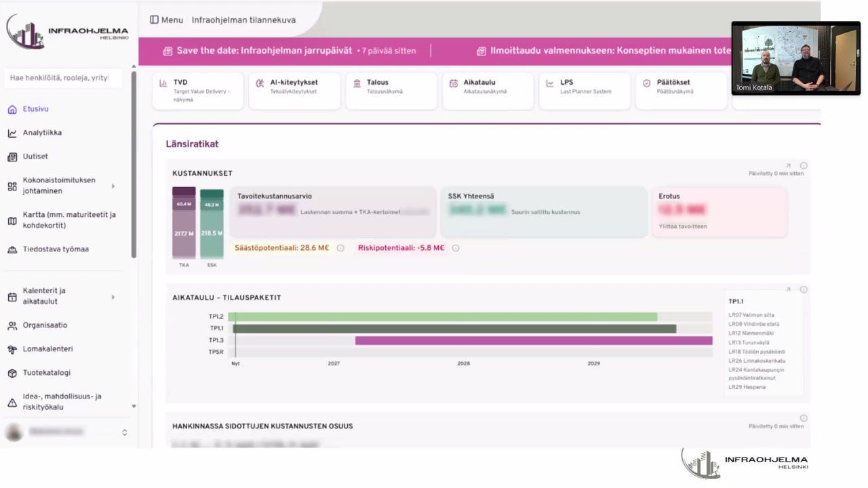Open the LPS Last Planner System card
The width and height of the screenshot is (868, 488).
(584, 91)
